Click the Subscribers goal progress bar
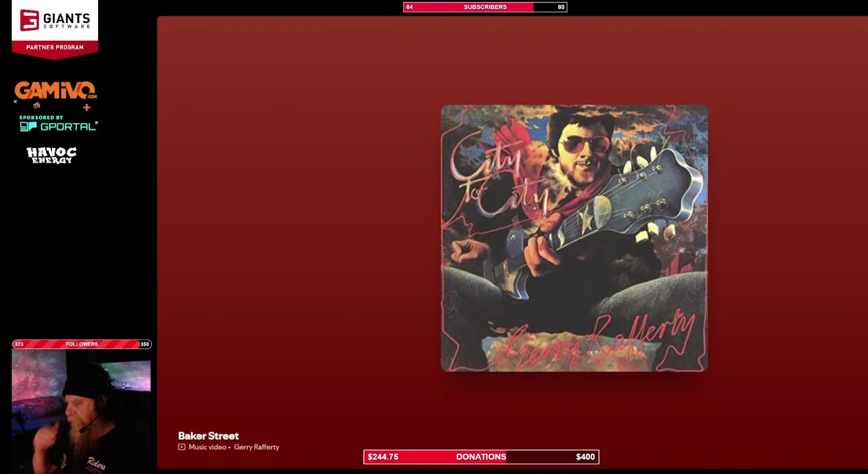 [485, 7]
